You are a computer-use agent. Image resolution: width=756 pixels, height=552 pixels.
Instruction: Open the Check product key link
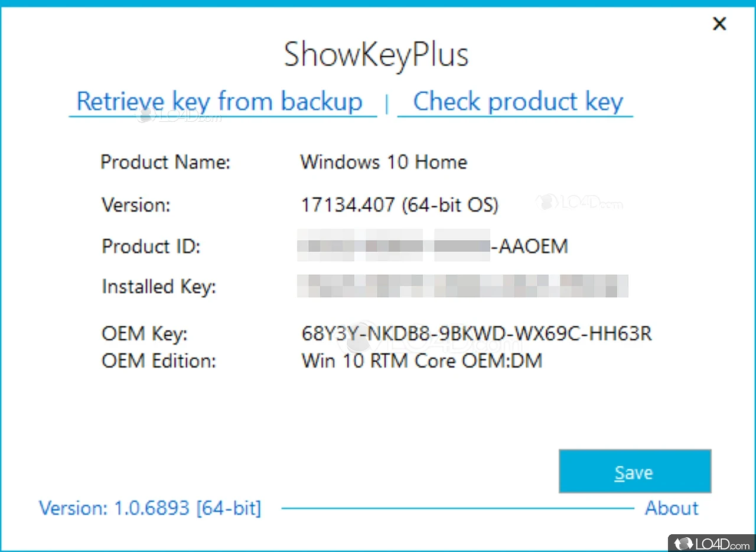click(517, 102)
